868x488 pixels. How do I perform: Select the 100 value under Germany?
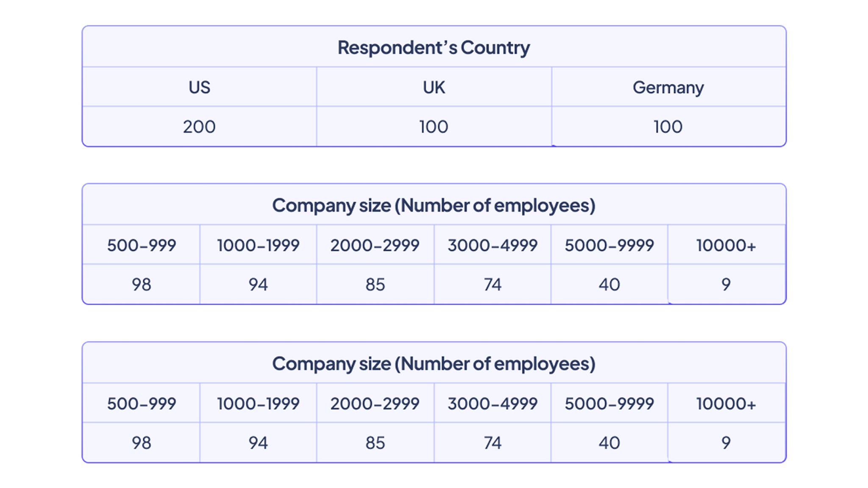point(668,127)
